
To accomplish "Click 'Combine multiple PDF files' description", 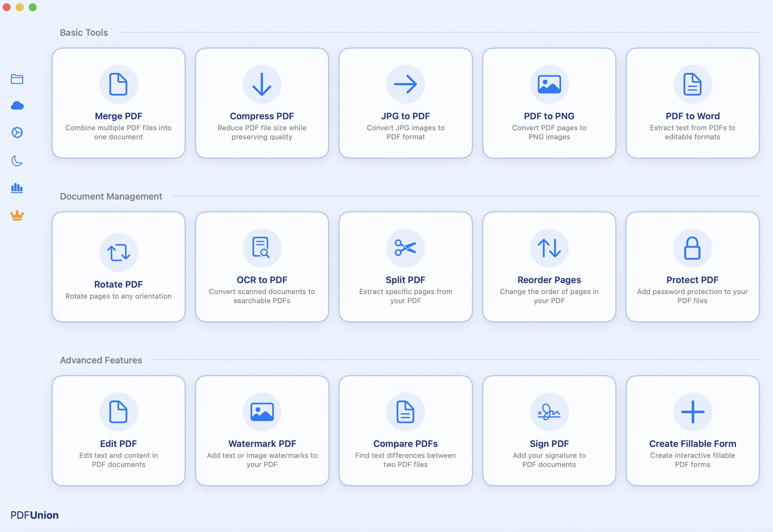I will coord(119,132).
